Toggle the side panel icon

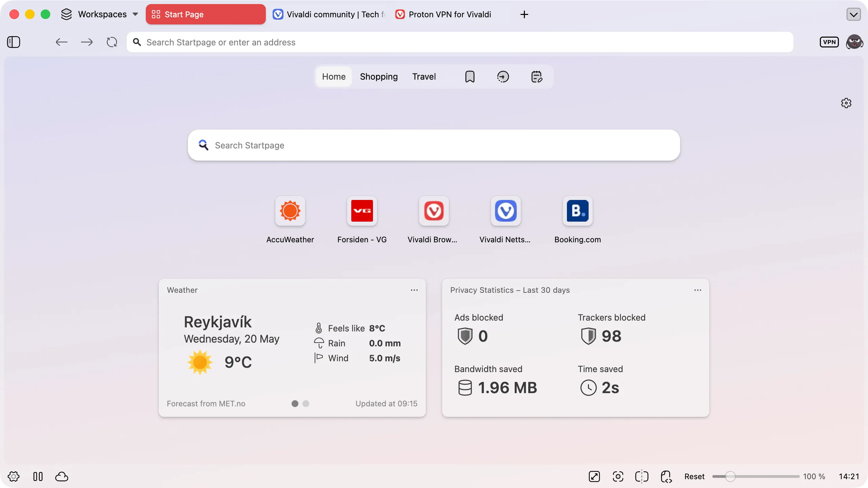tap(14, 42)
